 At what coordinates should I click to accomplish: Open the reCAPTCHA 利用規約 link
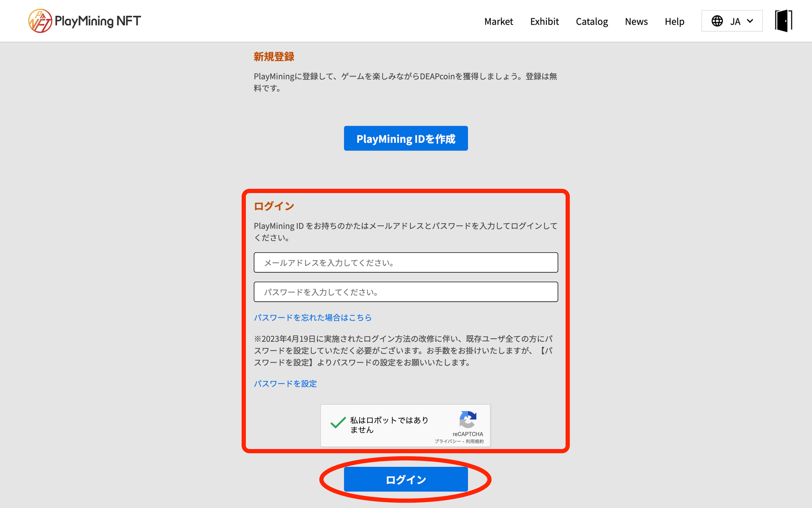(475, 441)
